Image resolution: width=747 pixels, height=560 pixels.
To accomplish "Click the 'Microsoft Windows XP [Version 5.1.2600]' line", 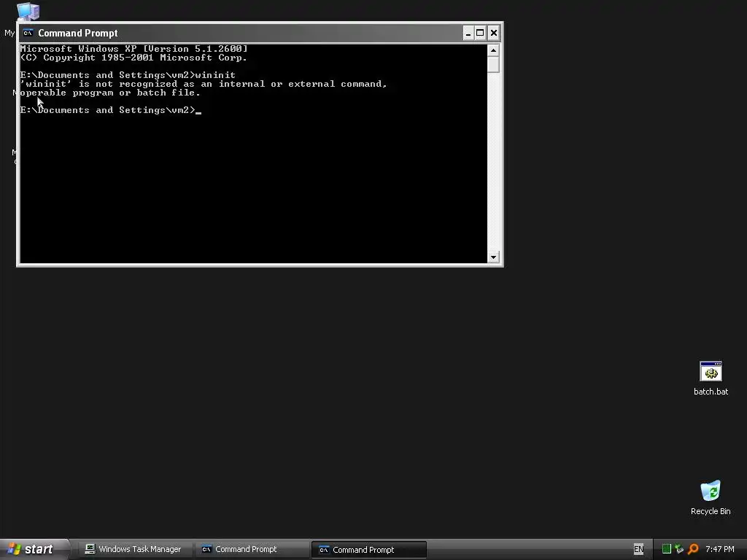I will click(x=133, y=49).
